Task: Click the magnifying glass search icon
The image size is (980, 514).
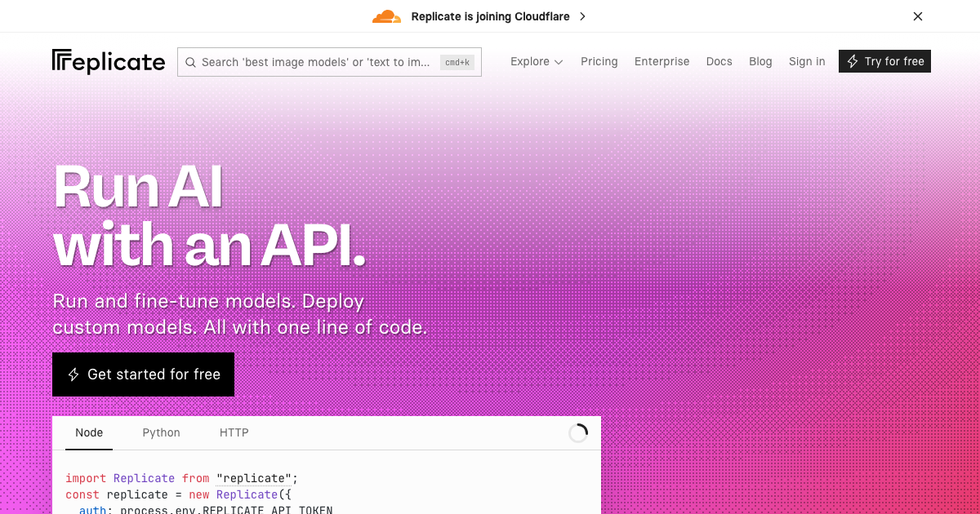Action: (190, 62)
